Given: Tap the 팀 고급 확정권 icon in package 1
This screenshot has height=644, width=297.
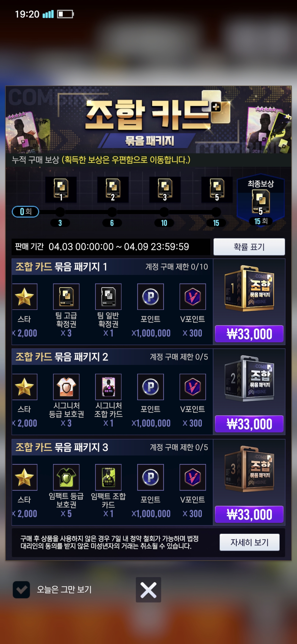Looking at the screenshot, I should pos(66,297).
